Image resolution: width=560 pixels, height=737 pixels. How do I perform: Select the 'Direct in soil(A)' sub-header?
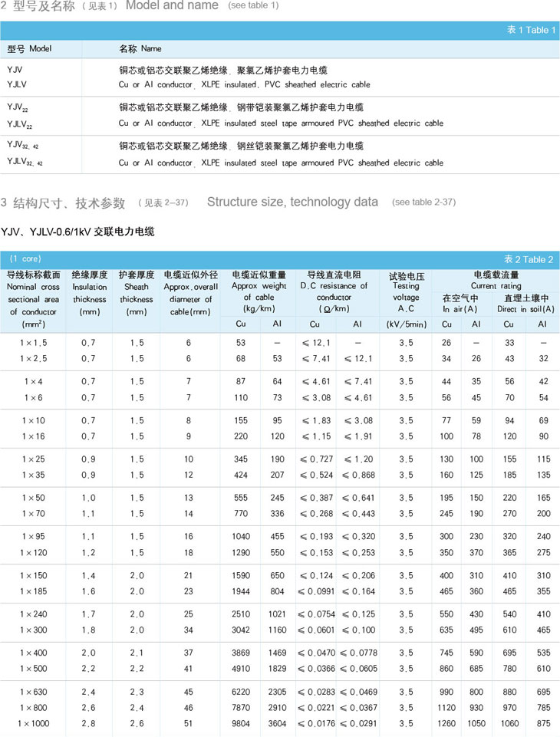pyautogui.click(x=525, y=309)
